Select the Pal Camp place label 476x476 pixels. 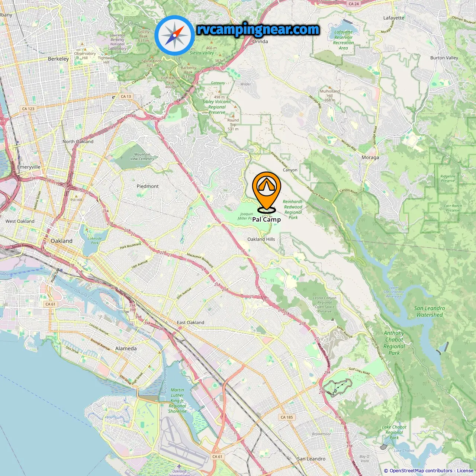(266, 219)
